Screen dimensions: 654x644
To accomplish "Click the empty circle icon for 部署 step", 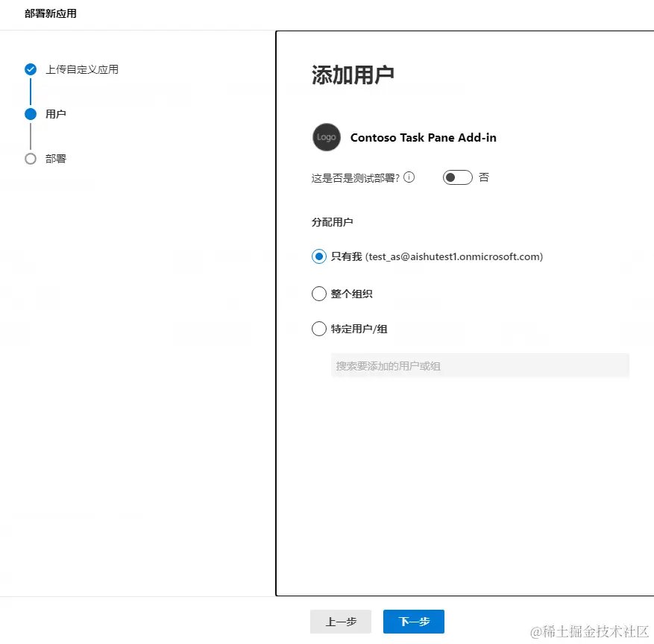I will pyautogui.click(x=30, y=159).
